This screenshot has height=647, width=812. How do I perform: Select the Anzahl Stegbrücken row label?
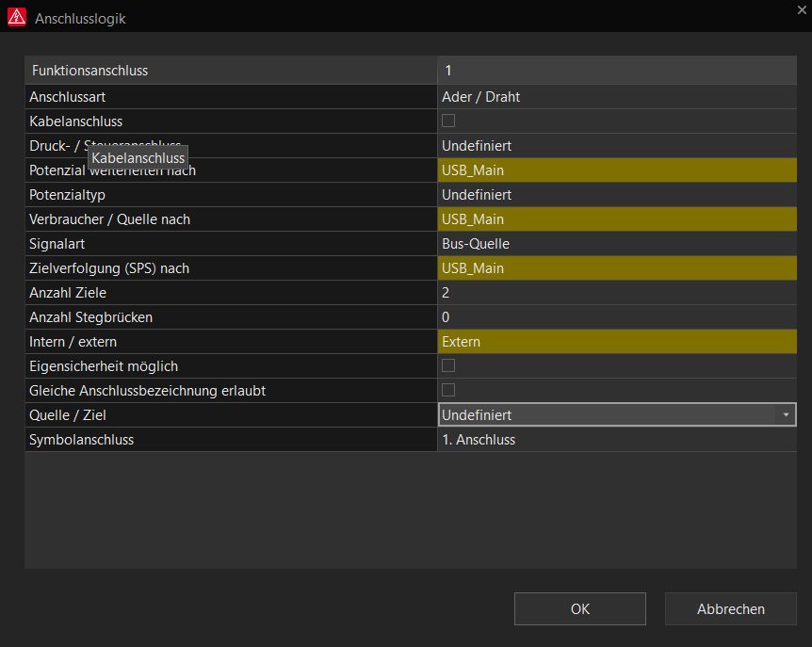(231, 317)
